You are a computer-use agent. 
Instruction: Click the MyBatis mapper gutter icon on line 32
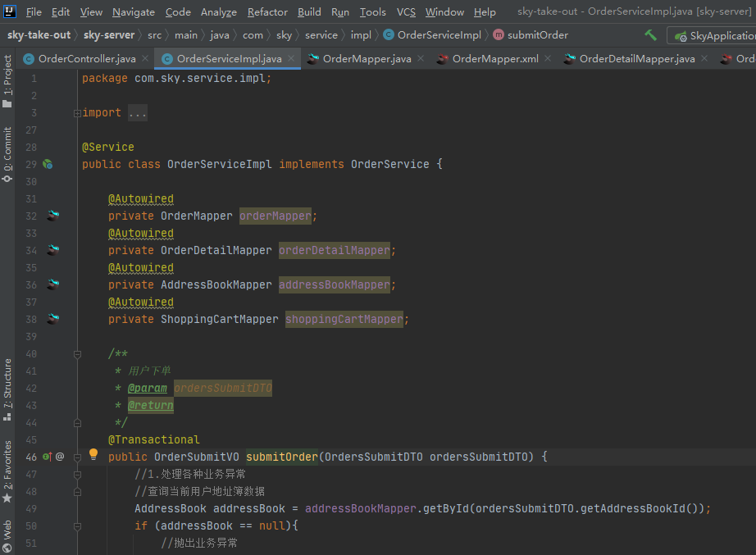point(53,216)
